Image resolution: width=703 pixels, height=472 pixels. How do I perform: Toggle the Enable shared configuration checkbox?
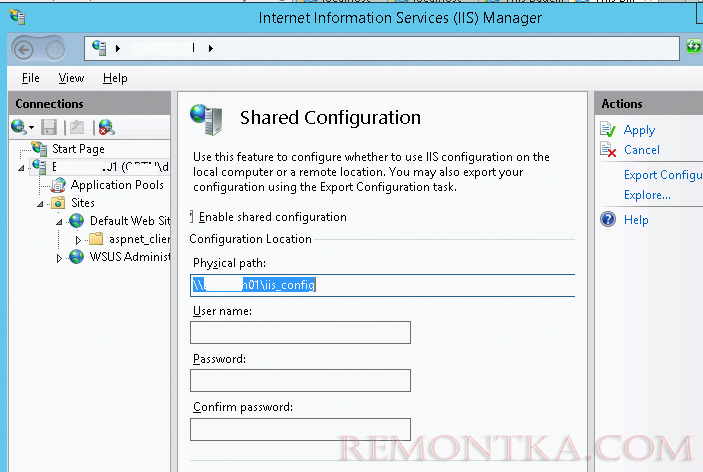(191, 217)
